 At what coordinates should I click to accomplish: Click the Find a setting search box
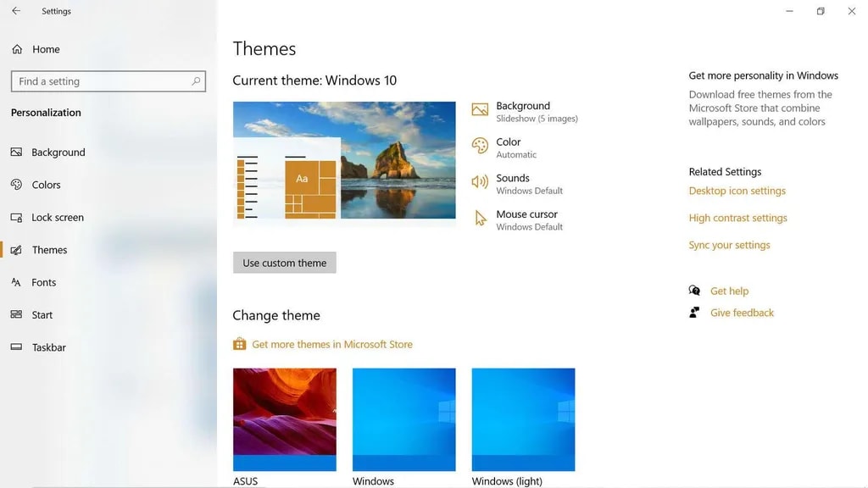(x=102, y=81)
